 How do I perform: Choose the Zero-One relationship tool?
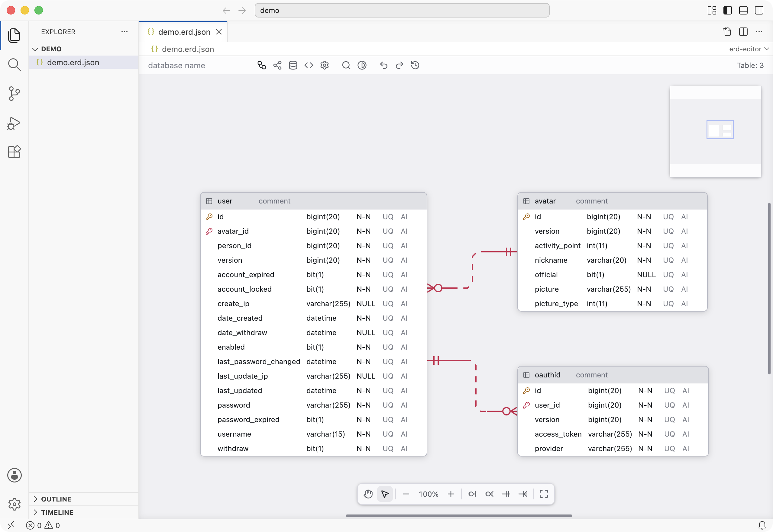click(472, 494)
